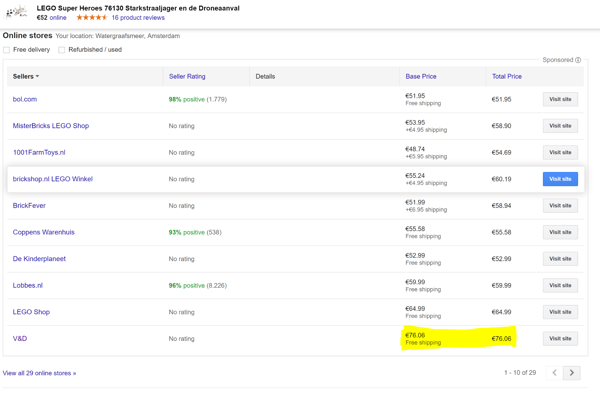Go to next page of stores

tap(572, 372)
